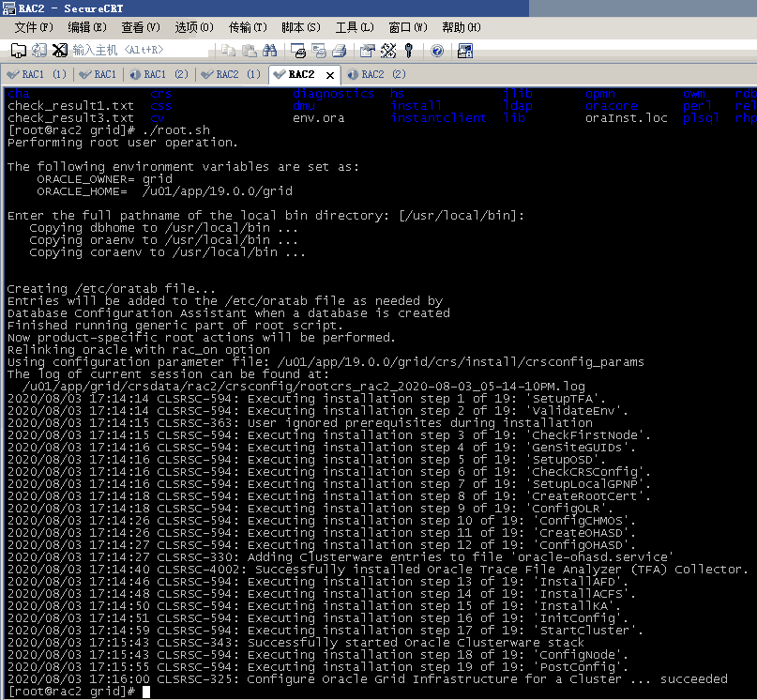Click the 'oraInst.loc' file name
This screenshot has width=757, height=700.
627,118
